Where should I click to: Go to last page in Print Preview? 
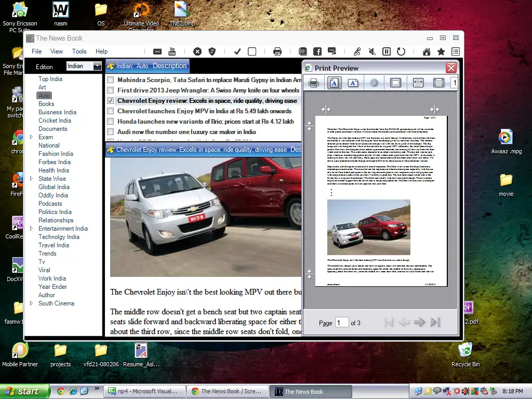(x=435, y=322)
